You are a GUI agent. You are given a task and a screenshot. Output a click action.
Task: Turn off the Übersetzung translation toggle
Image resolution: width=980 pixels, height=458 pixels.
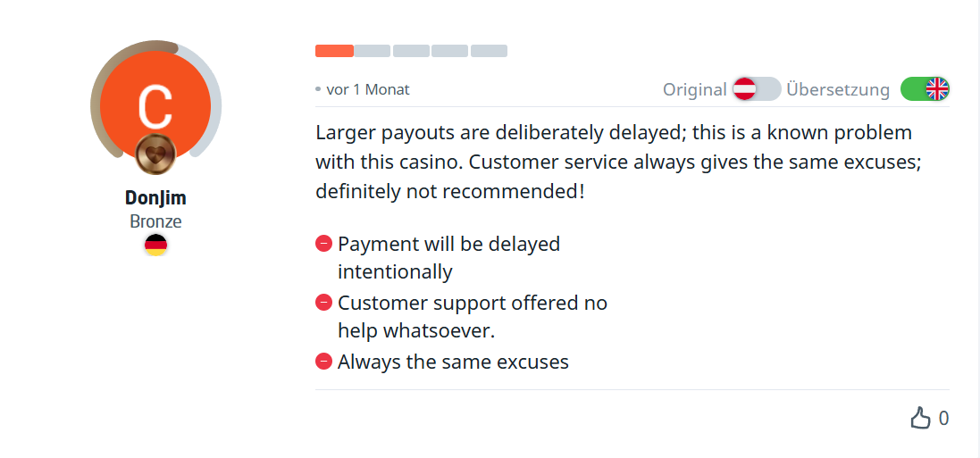(925, 89)
